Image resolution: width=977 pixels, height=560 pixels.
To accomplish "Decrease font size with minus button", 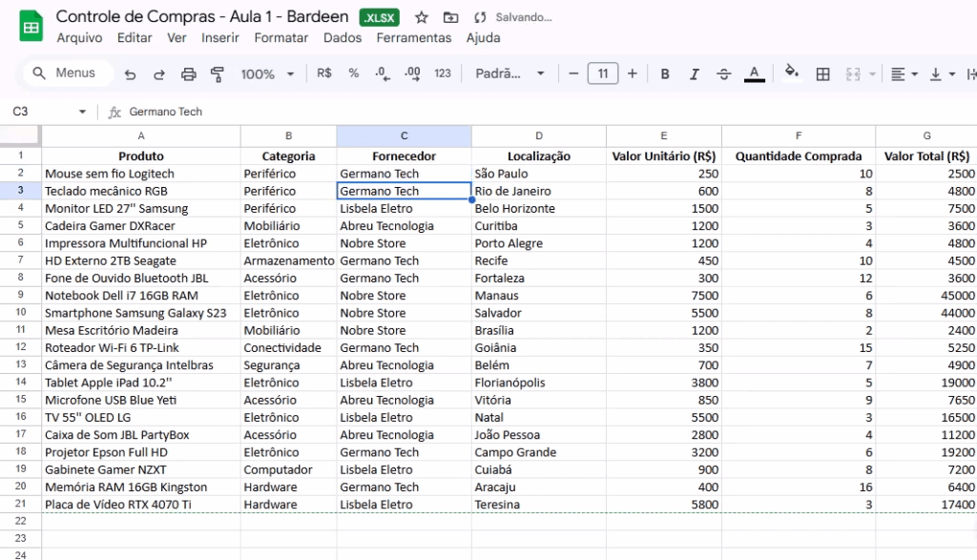I will click(x=573, y=73).
